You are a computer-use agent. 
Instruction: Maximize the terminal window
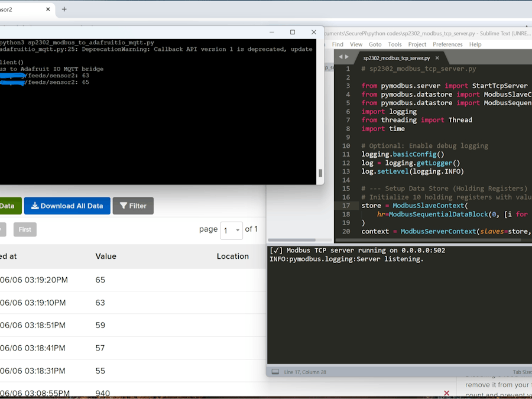click(x=292, y=33)
